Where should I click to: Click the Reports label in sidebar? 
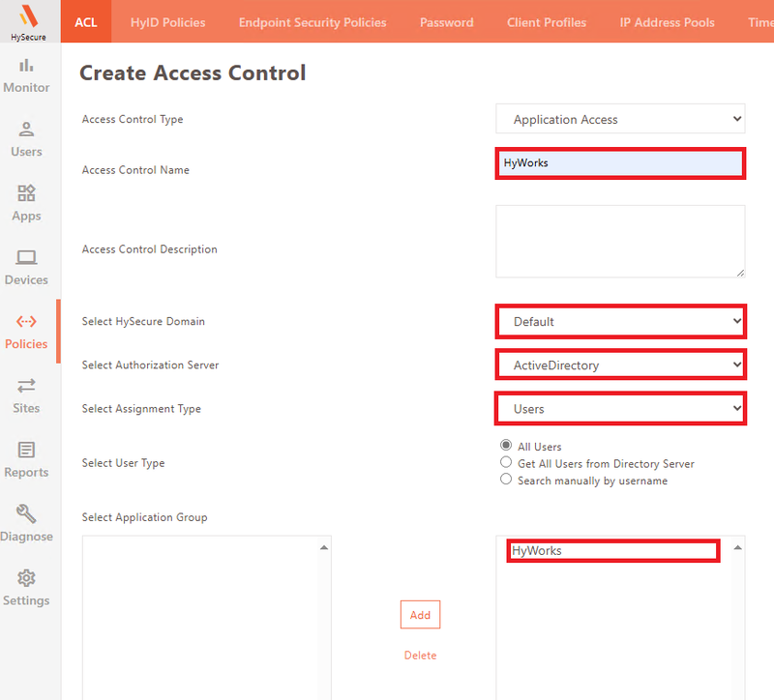pos(26,472)
